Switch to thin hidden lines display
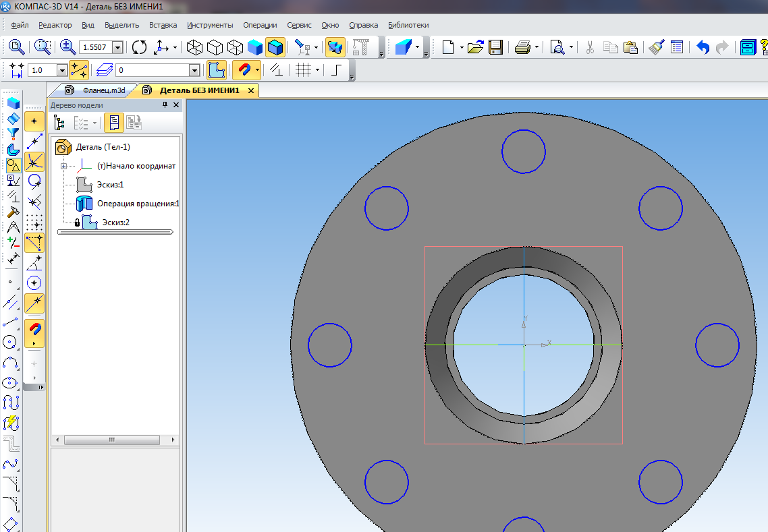This screenshot has width=768, height=532. point(235,47)
